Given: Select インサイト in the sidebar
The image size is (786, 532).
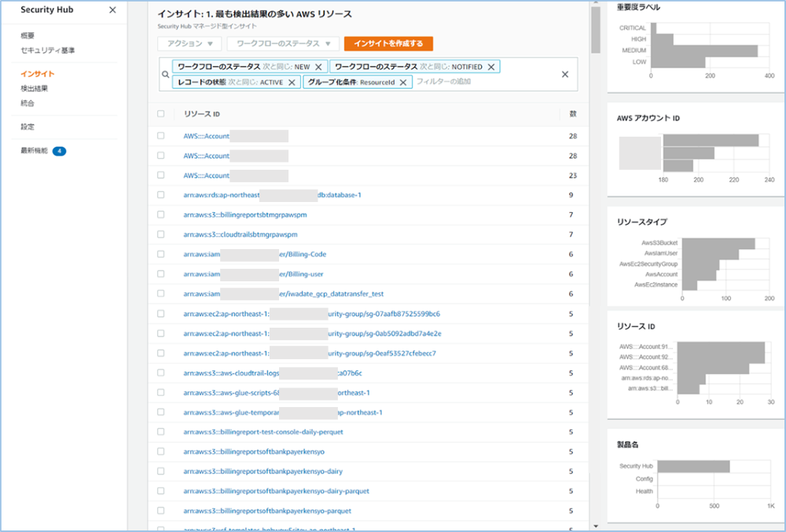Looking at the screenshot, I should coord(38,74).
